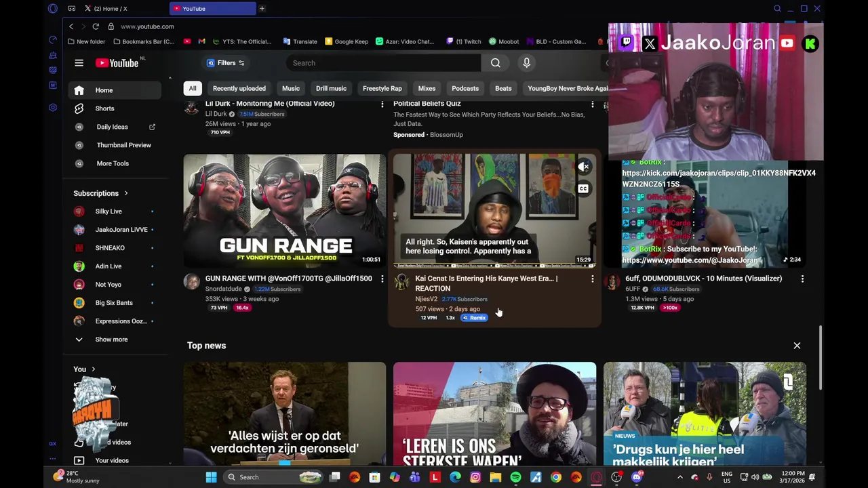The width and height of the screenshot is (868, 488).
Task: Expand the You section chevron
Action: point(93,369)
